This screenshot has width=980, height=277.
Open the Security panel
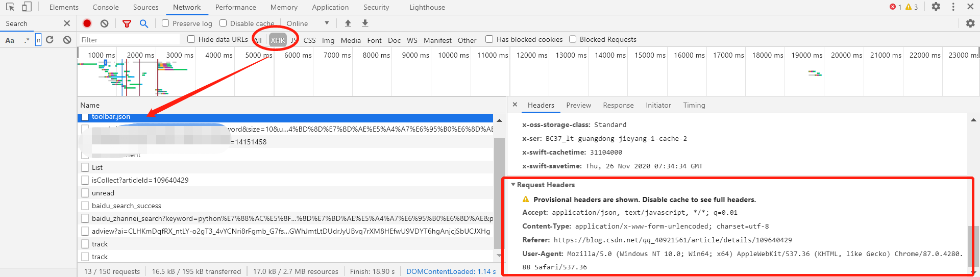click(376, 7)
